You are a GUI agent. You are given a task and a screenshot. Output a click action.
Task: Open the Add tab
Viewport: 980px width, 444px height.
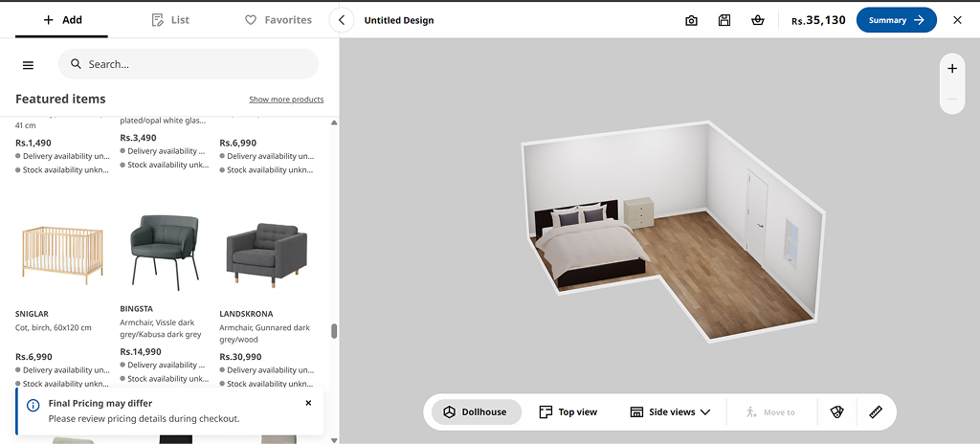62,20
